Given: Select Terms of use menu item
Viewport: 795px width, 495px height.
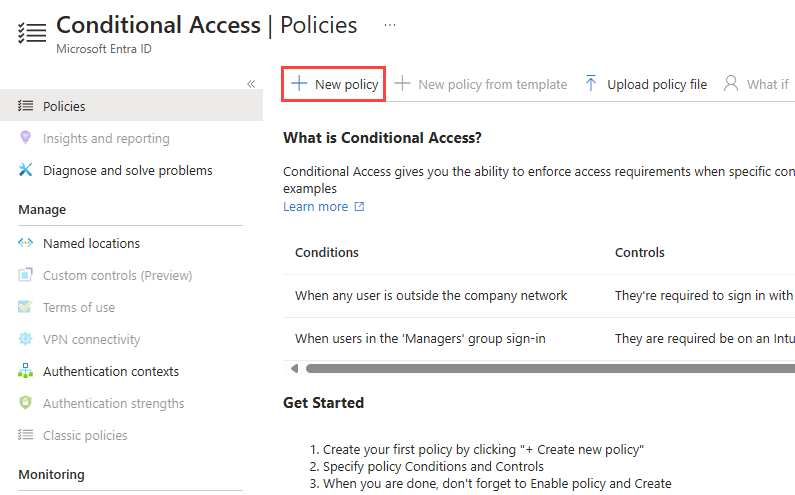Looking at the screenshot, I should [78, 307].
